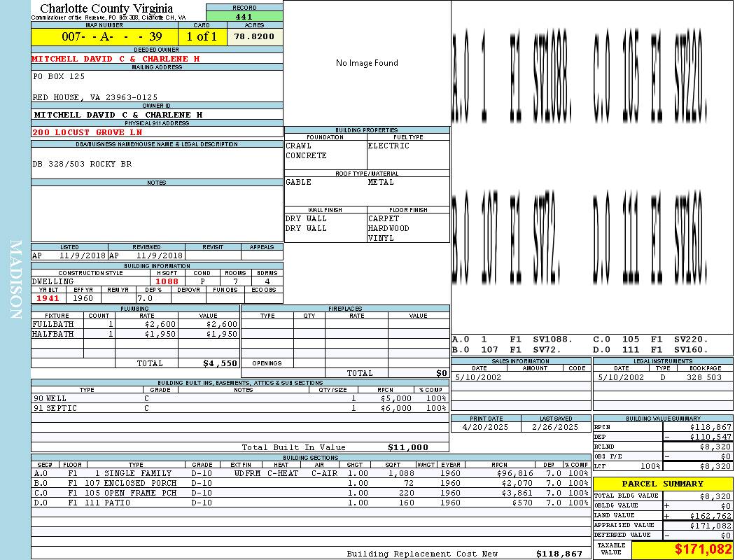Screen dimensions: 735x560
Task: Click fuel type ELECTRIC
Action: pos(388,146)
